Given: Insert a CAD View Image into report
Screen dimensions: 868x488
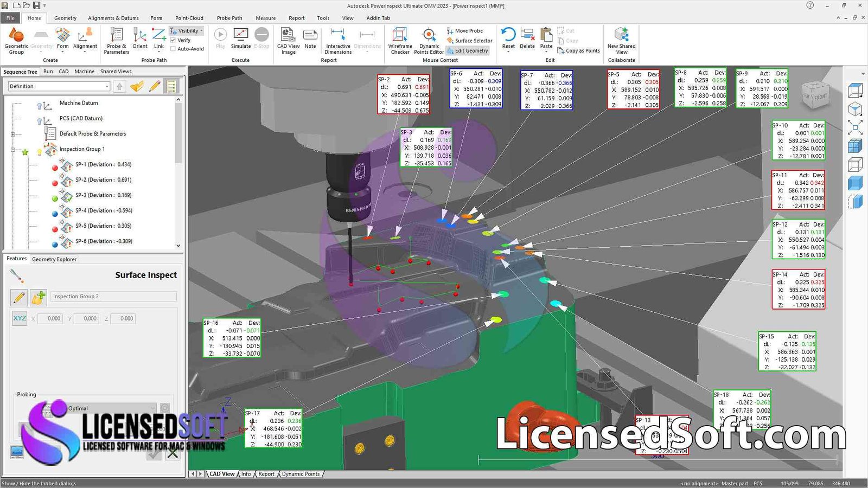Looking at the screenshot, I should pyautogui.click(x=289, y=41).
